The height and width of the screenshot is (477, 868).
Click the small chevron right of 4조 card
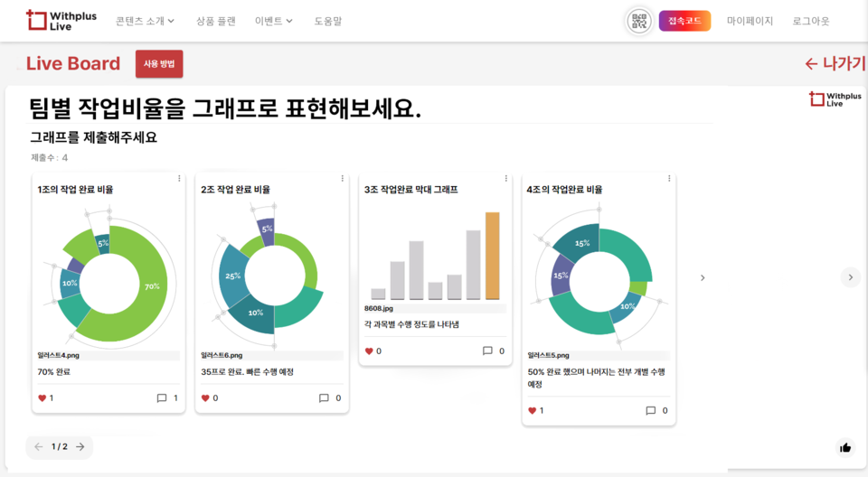(x=703, y=277)
